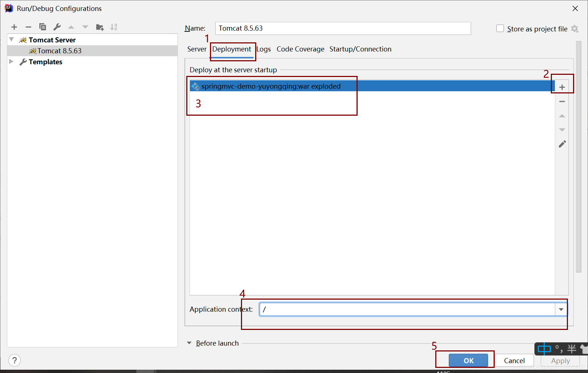Confirm with the OK button
This screenshot has width=588, height=373.
click(x=468, y=361)
